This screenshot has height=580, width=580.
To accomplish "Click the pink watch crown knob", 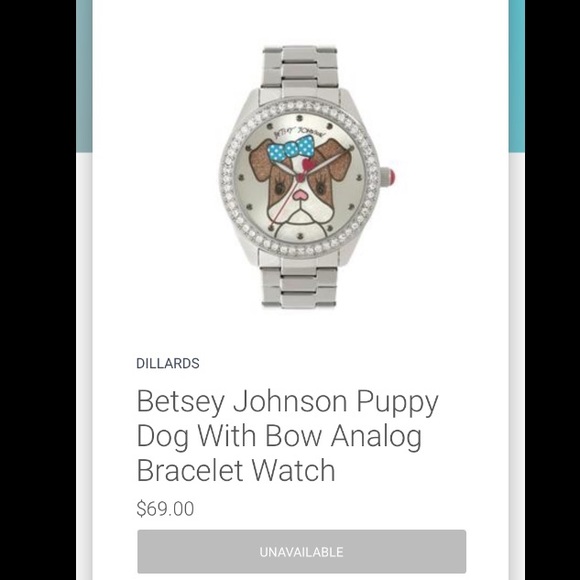I will tap(387, 176).
